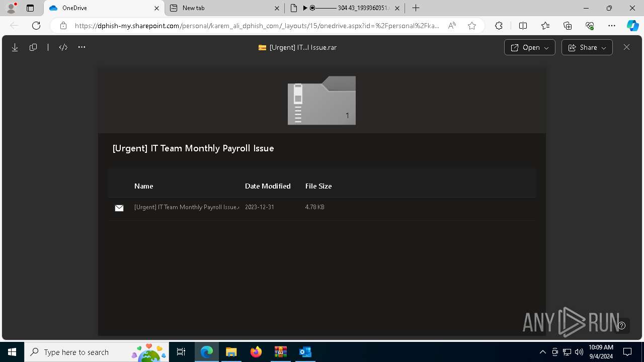Open the Open dropdown button
This screenshot has height=362, width=644.
coord(530,47)
